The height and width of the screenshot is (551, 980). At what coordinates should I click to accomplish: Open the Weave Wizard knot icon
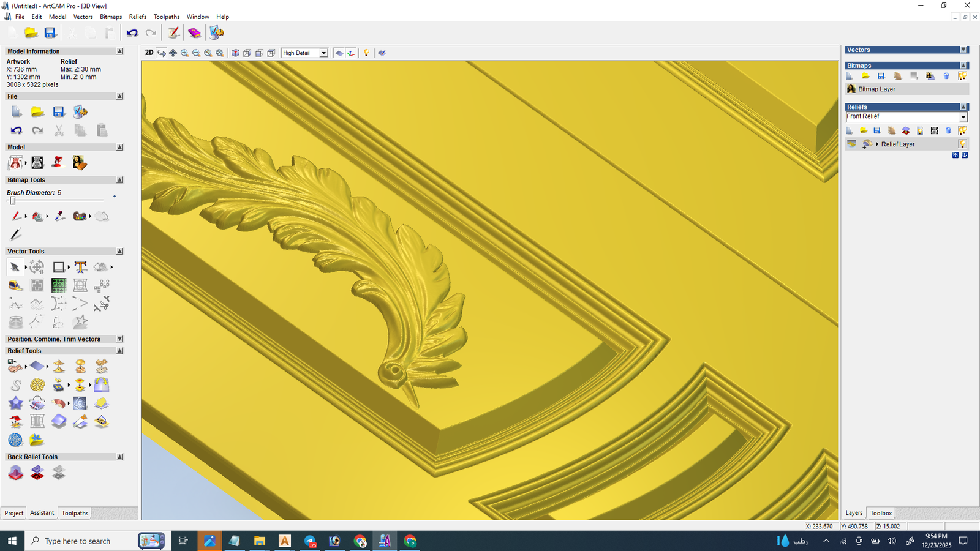pyautogui.click(x=37, y=385)
